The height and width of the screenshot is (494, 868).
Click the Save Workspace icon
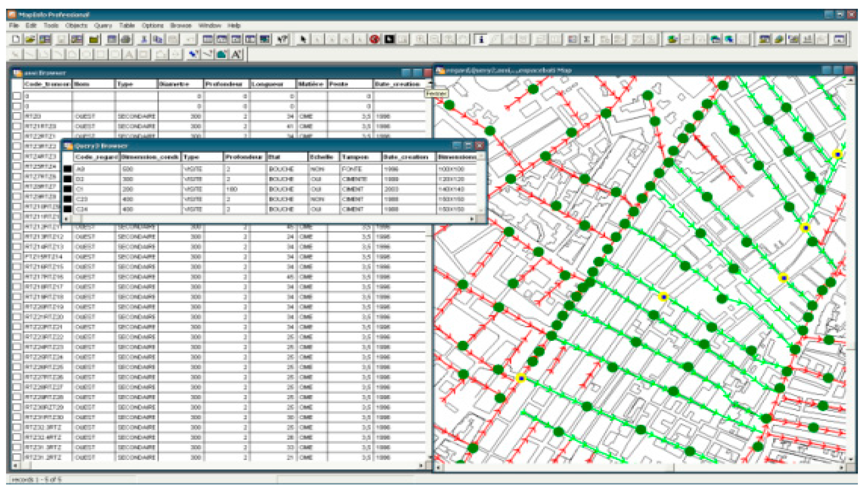(x=76, y=39)
